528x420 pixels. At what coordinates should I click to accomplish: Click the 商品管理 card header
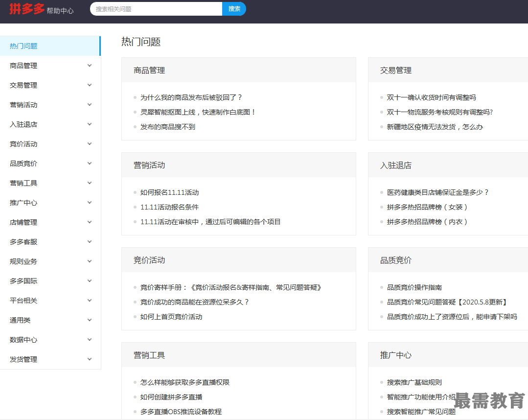click(239, 70)
